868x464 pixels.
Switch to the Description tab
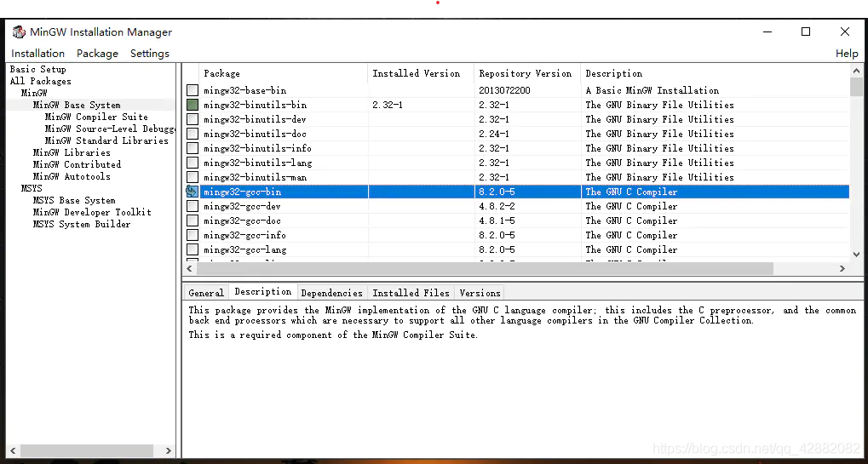[x=263, y=291]
